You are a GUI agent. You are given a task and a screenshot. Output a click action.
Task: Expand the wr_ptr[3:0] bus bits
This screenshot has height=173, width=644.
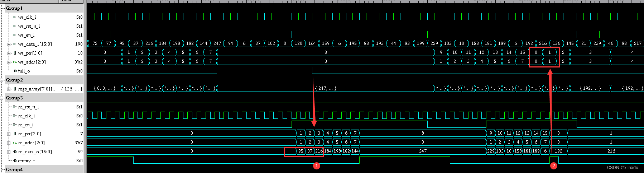(9, 53)
